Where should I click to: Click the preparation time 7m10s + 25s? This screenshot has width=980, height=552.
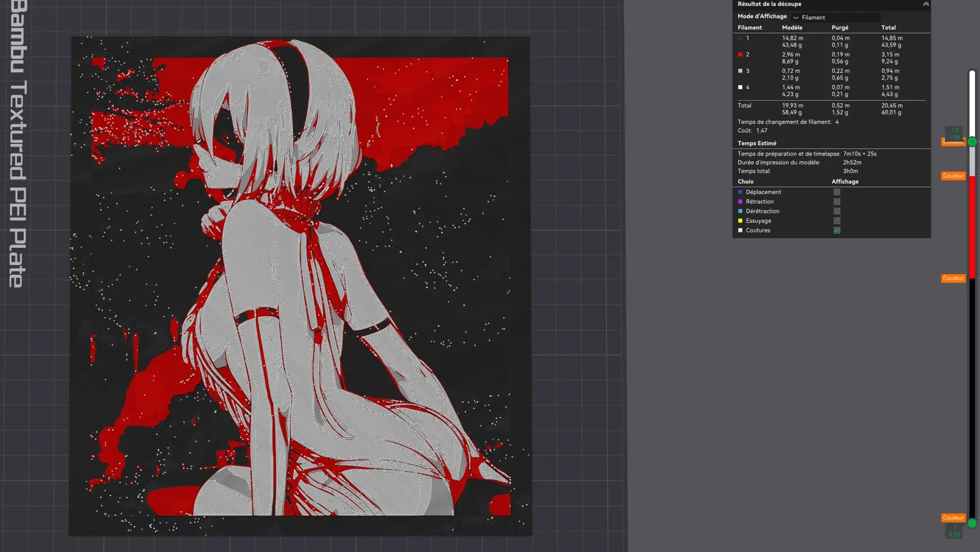click(859, 154)
